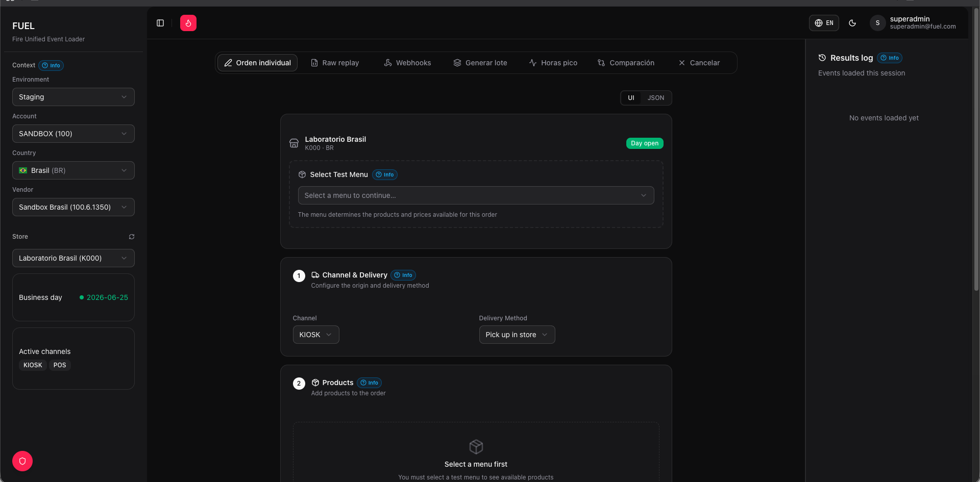Switch to dark mode moon icon

[x=852, y=23]
